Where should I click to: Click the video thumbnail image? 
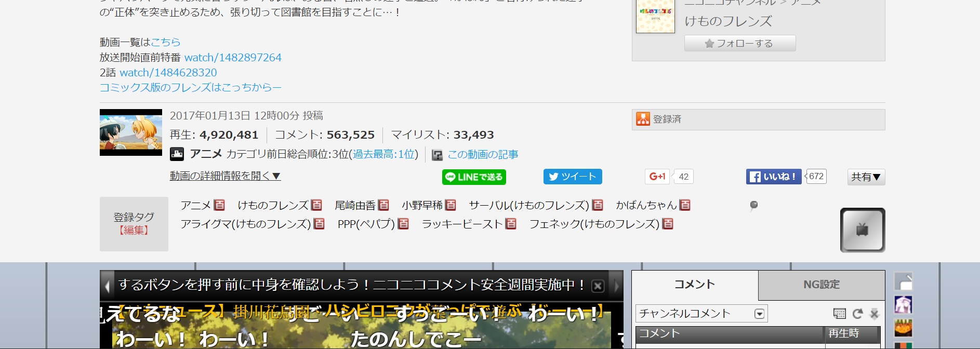click(131, 132)
